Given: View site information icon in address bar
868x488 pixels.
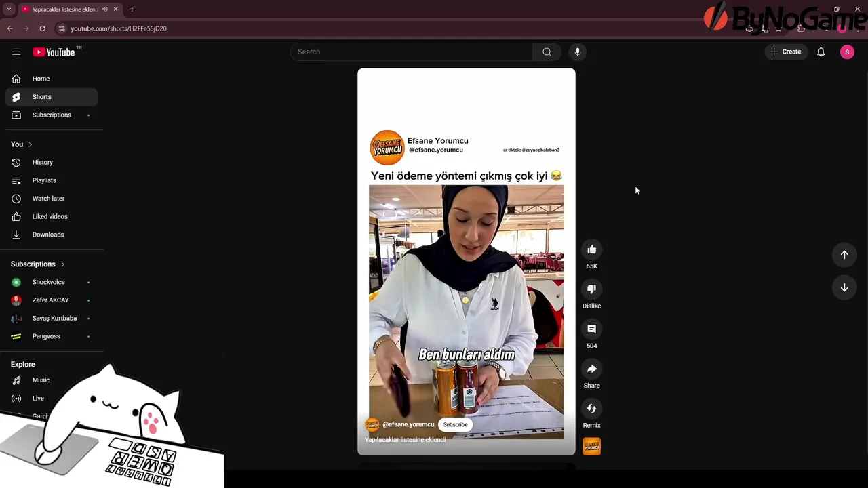Looking at the screenshot, I should coord(62,28).
